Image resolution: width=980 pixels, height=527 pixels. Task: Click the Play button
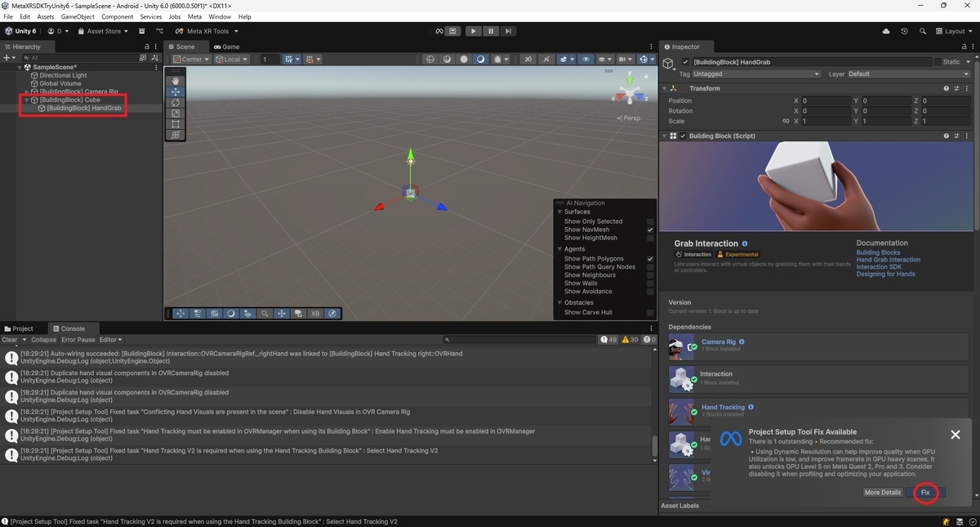click(474, 31)
